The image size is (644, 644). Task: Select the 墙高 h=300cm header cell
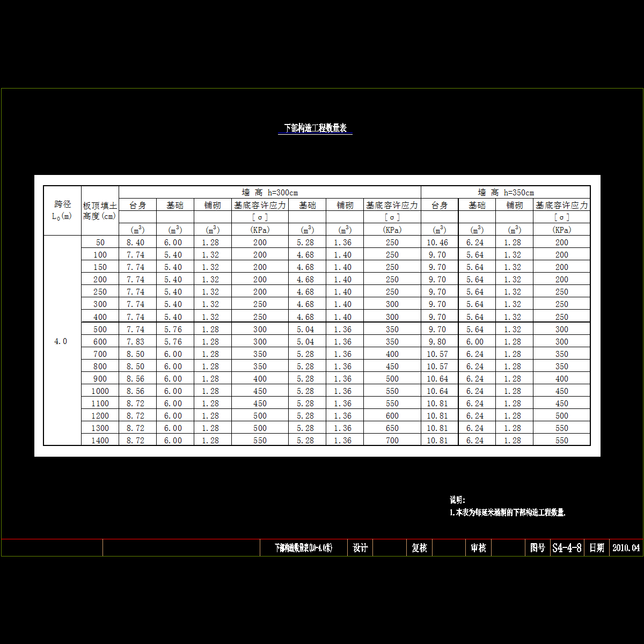(269, 192)
